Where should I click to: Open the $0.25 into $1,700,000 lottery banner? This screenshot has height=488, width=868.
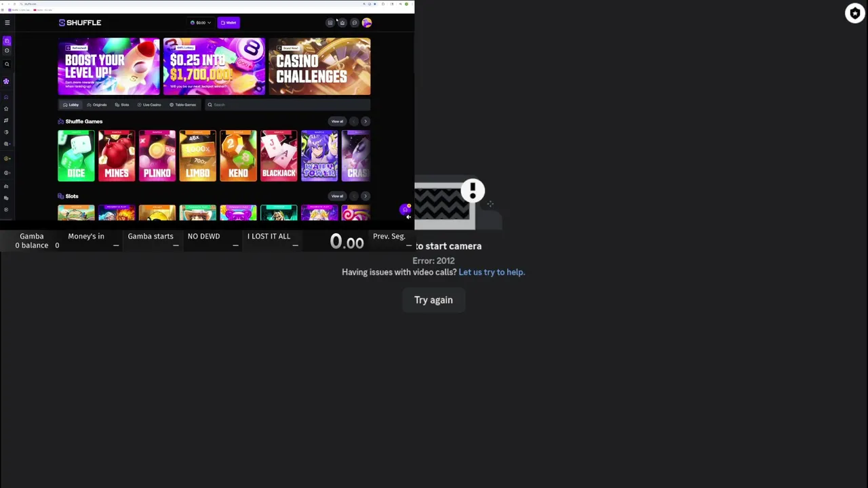click(x=214, y=66)
